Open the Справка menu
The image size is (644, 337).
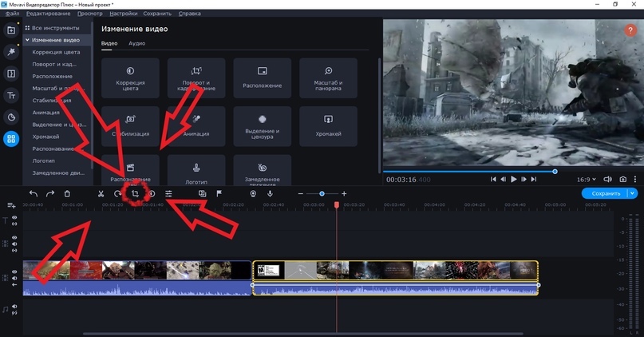click(189, 14)
